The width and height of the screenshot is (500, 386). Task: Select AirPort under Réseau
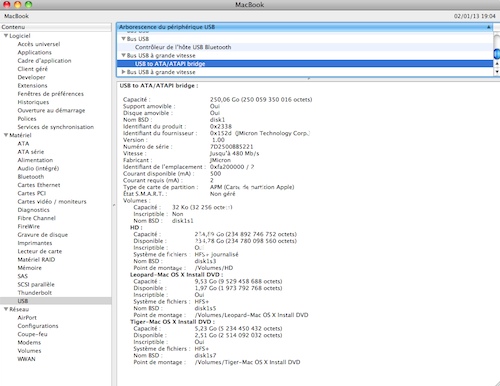27,318
